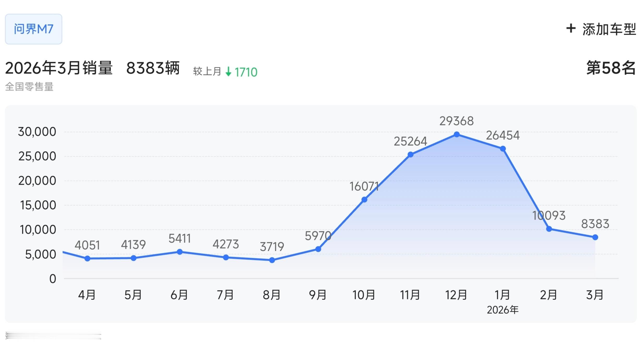Screen dimensions: 644x362
Task: Click the 5,000 y-axis label
Action: click(40, 254)
